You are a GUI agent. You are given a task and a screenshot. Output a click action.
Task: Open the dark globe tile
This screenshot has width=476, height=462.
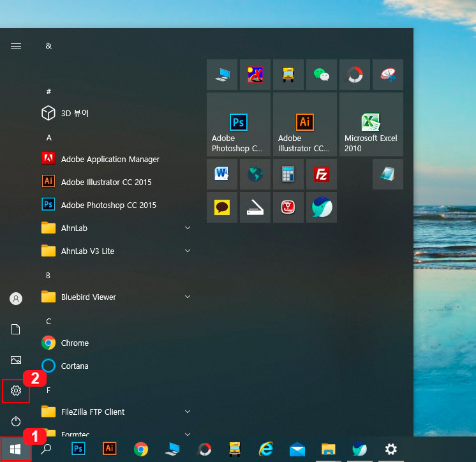click(255, 174)
